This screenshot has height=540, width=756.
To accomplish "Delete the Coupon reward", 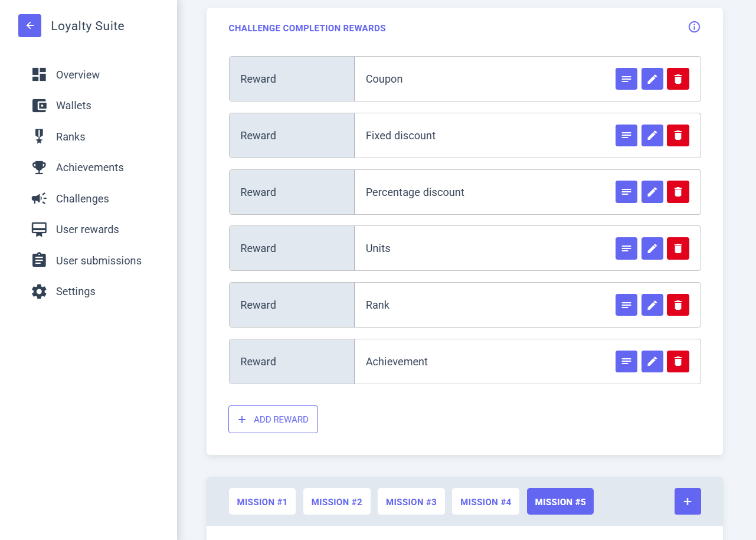I will (x=678, y=79).
